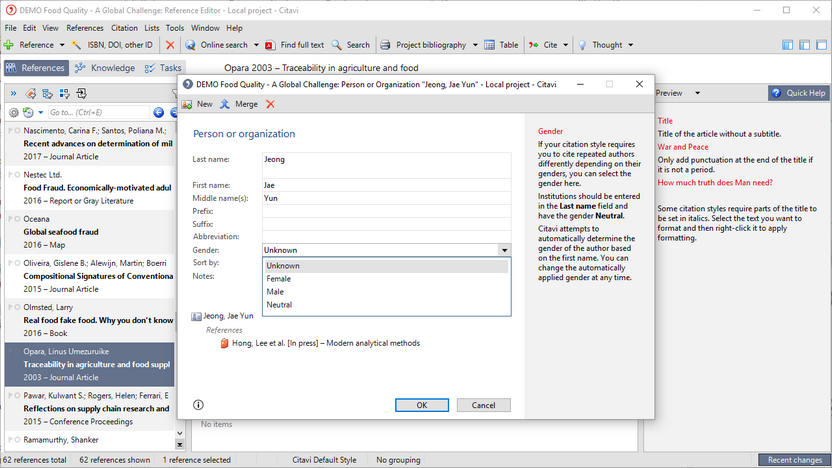Toggle read-status circle for Oceana entry
The width and height of the screenshot is (832, 468).
(x=18, y=219)
